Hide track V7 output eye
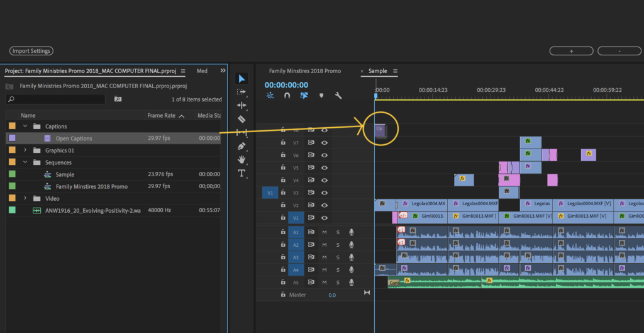The height and width of the screenshot is (333, 644). [325, 143]
